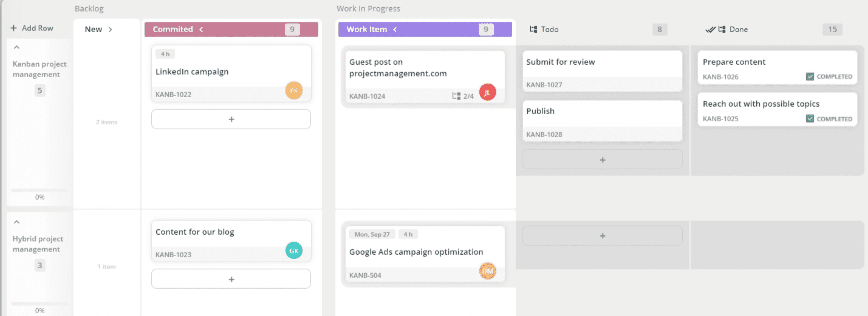Click the JL avatar on Guest post card
The image size is (868, 316).
[487, 93]
